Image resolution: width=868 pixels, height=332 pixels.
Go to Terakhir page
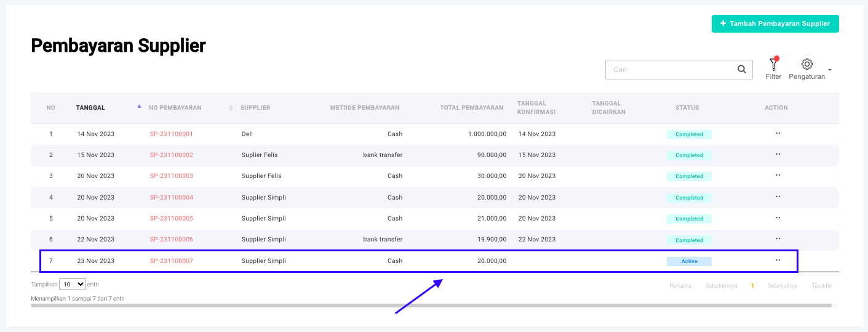pos(822,286)
